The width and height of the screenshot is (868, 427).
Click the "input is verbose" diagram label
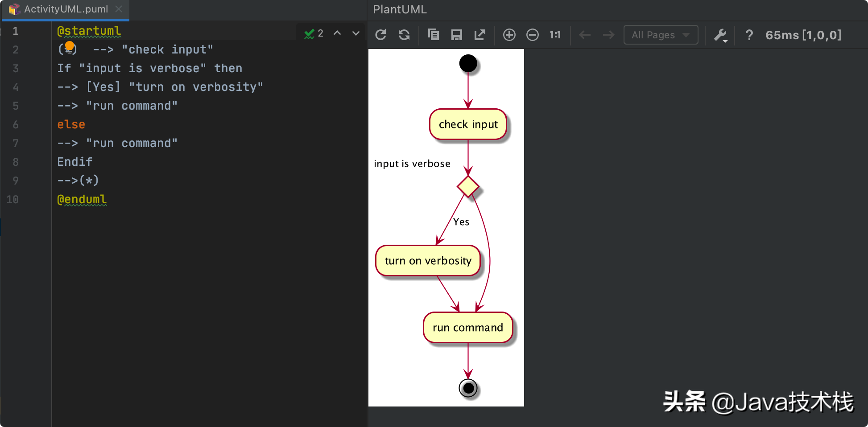[x=412, y=164]
